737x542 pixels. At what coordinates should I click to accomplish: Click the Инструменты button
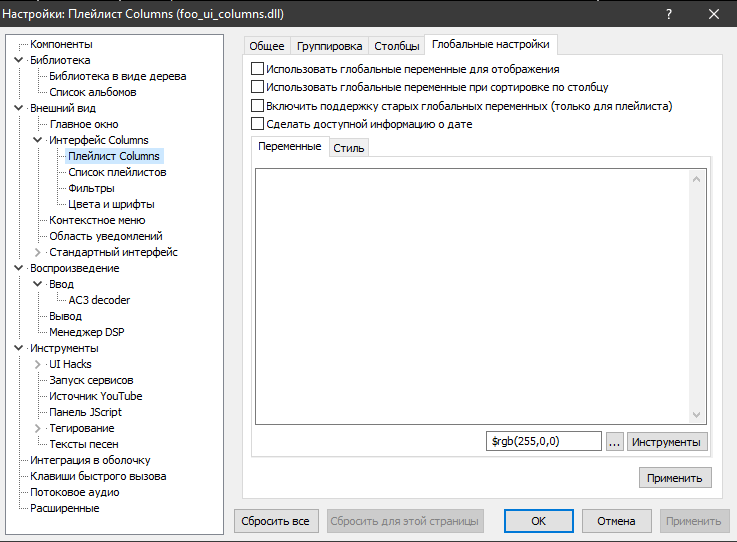pos(667,441)
